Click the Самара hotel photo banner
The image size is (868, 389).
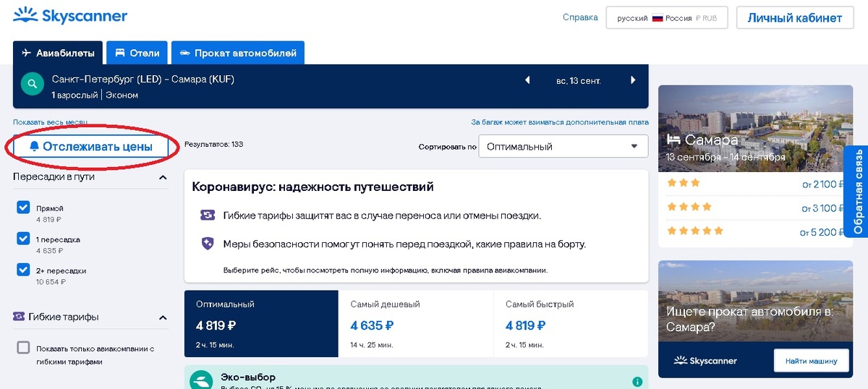pyautogui.click(x=755, y=128)
